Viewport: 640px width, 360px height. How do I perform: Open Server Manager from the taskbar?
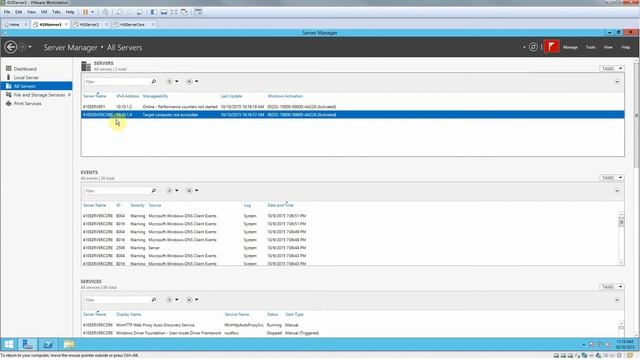point(28,344)
